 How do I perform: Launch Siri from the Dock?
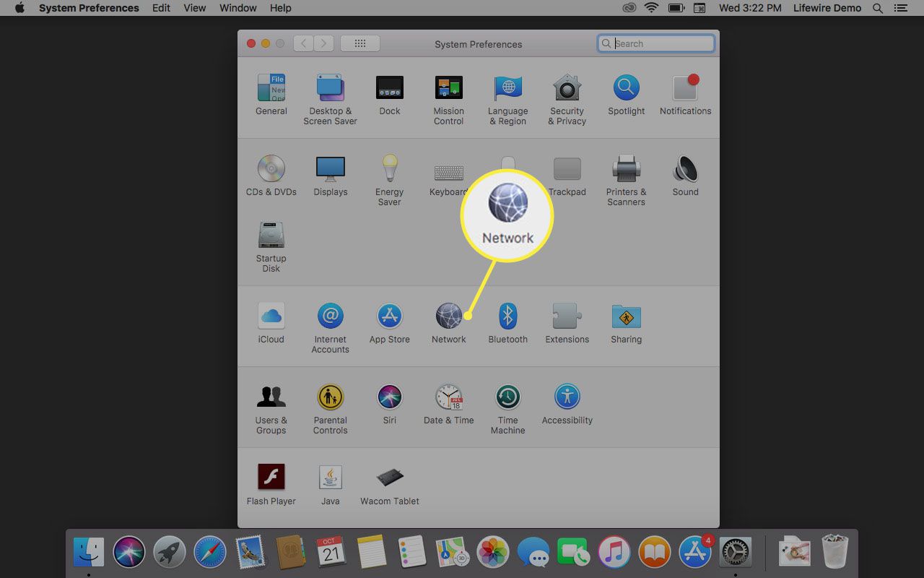(129, 553)
